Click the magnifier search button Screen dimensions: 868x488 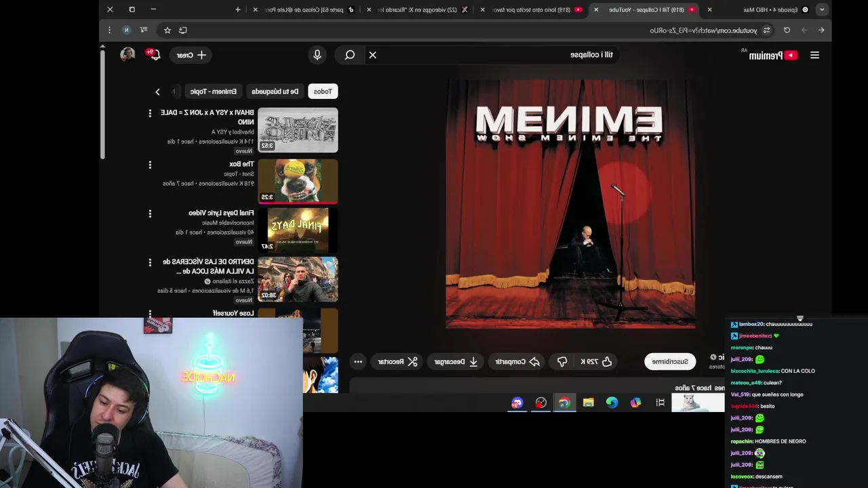coord(350,55)
